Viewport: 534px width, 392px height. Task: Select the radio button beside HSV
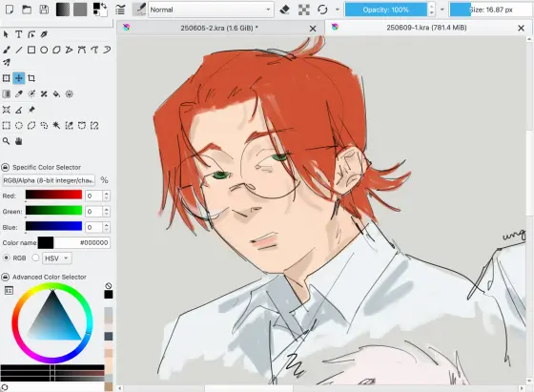coord(36,258)
